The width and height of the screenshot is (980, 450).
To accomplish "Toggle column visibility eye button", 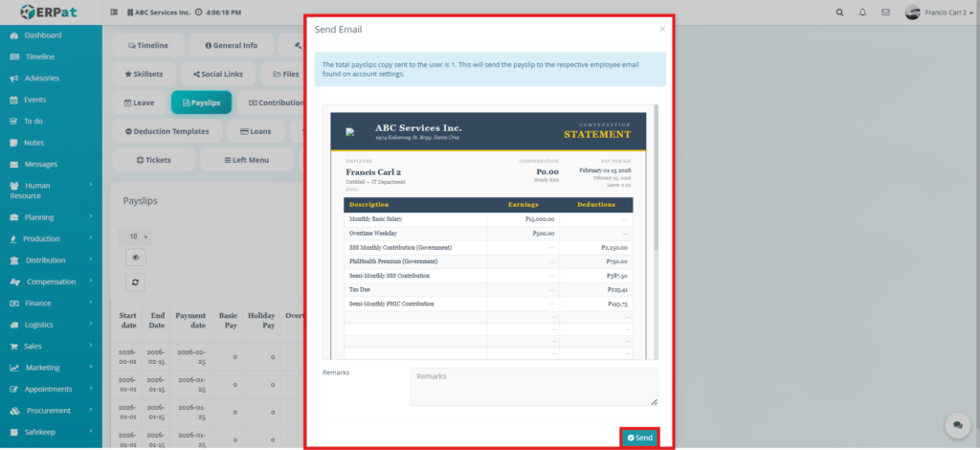I will point(136,258).
